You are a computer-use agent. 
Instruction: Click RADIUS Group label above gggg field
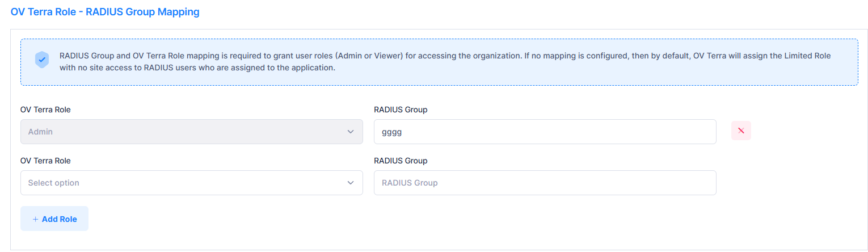[401, 110]
